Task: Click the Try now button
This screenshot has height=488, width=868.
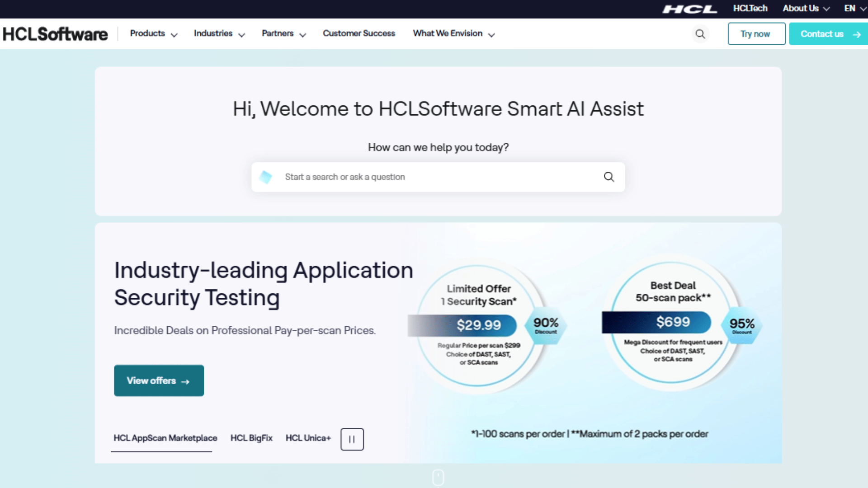Action: 756,34
